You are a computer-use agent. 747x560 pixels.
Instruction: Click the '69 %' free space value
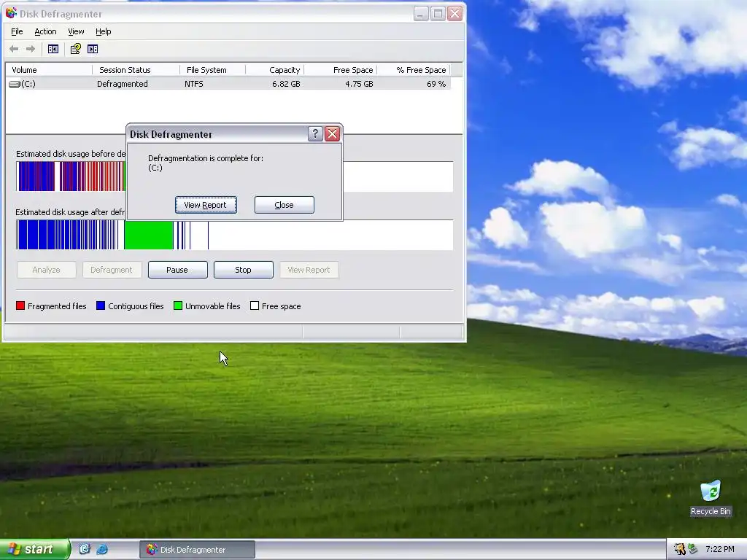[x=436, y=84]
